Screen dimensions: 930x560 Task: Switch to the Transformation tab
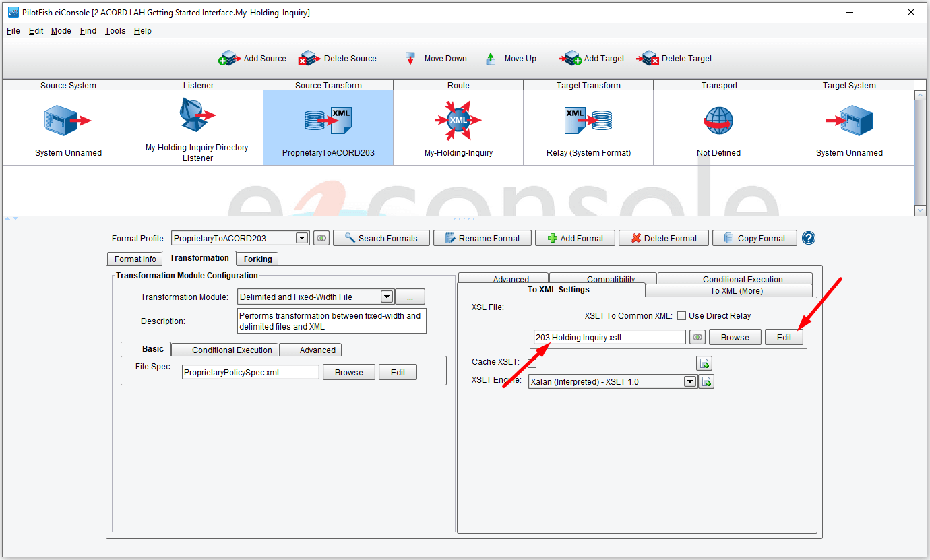pyautogui.click(x=199, y=258)
